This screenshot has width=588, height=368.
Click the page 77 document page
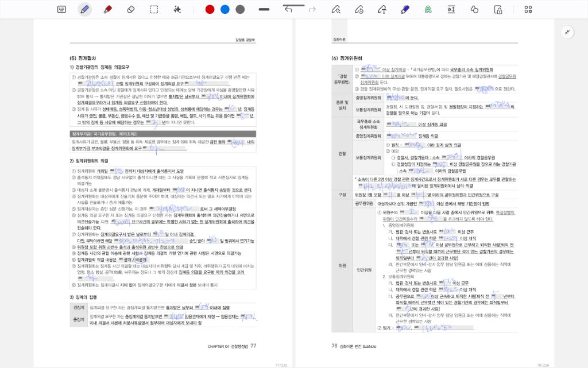coord(163,189)
